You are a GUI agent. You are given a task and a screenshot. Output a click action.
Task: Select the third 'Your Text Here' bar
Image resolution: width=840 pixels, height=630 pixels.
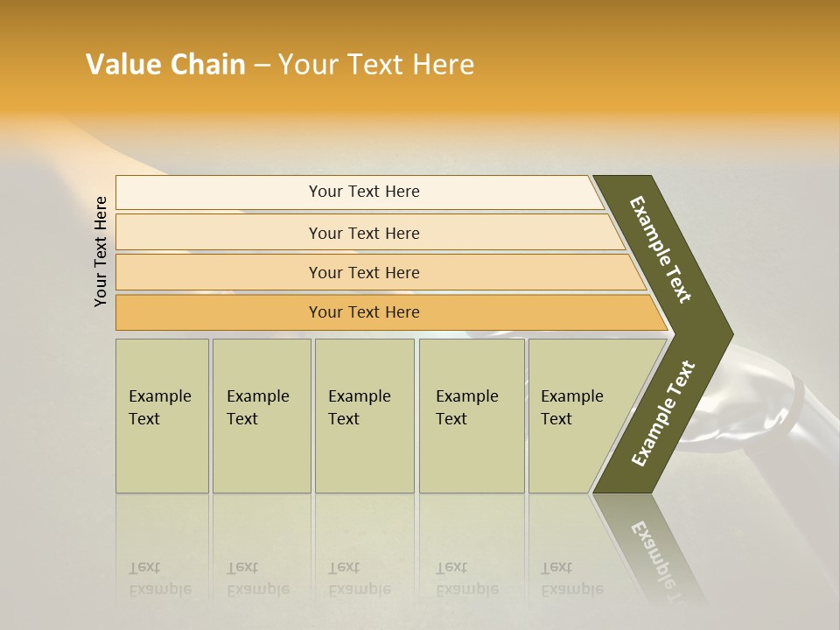381,272
